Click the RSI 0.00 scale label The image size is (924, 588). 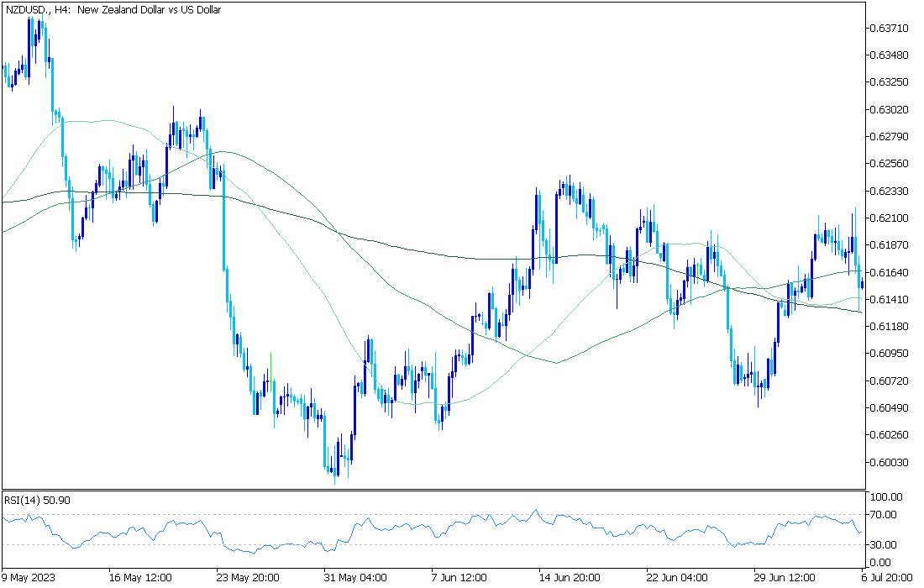881,563
